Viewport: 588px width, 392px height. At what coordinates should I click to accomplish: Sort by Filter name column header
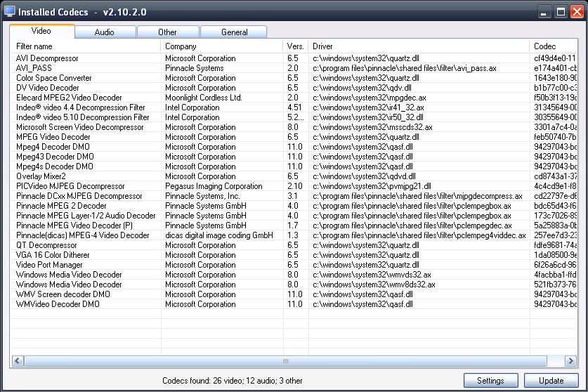pyautogui.click(x=86, y=46)
